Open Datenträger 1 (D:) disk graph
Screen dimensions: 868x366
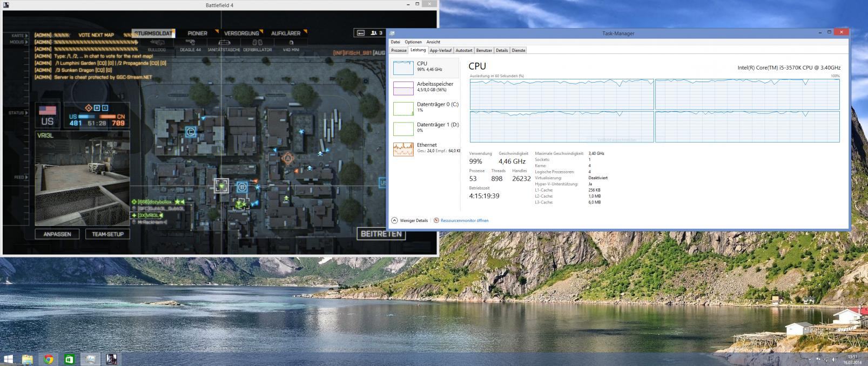(x=426, y=128)
